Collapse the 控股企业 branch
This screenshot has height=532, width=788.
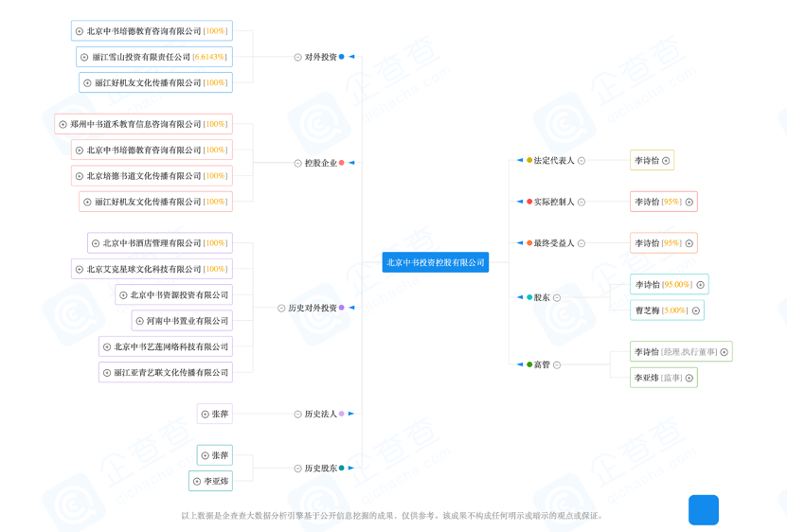tap(297, 163)
